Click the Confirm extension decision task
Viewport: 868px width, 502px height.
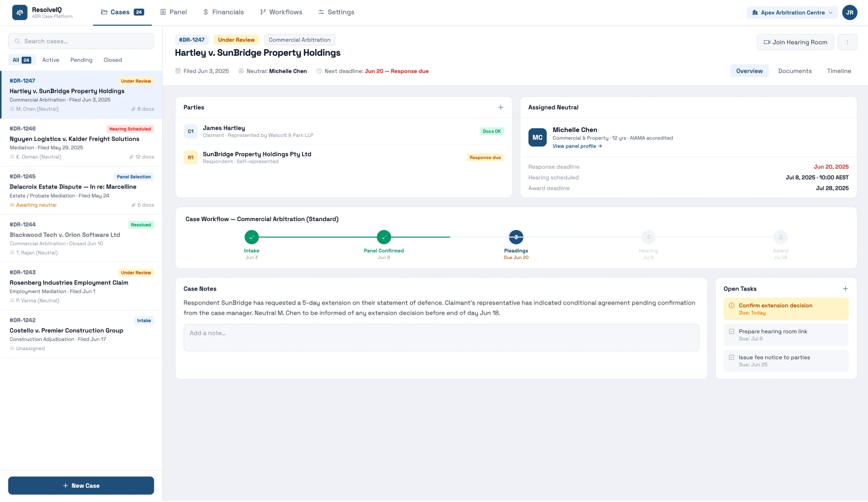coord(786,309)
